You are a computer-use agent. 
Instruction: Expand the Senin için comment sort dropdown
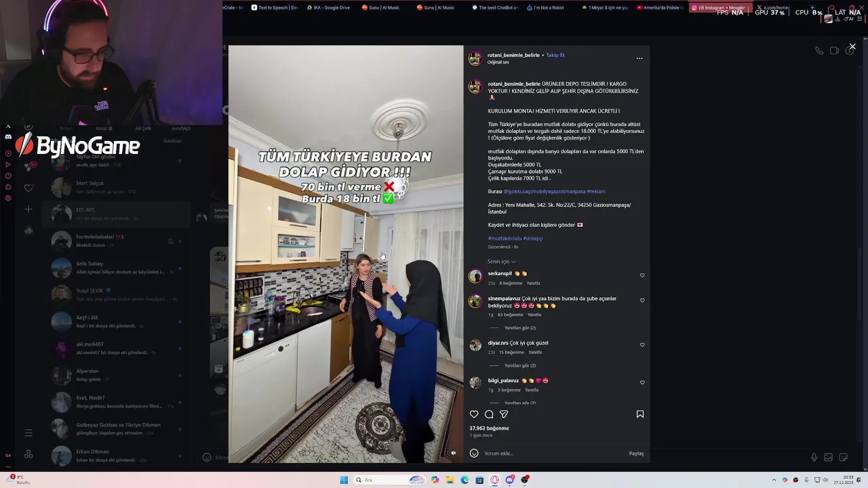point(501,262)
